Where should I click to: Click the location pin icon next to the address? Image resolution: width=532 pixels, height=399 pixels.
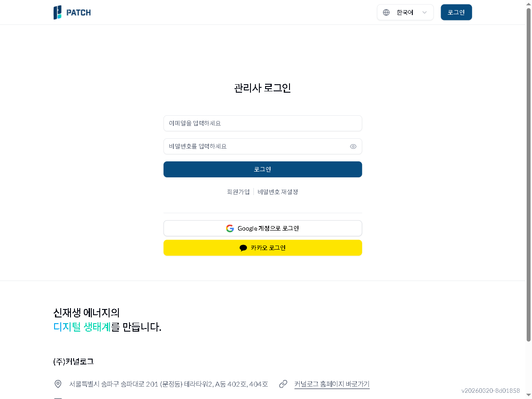pos(58,384)
